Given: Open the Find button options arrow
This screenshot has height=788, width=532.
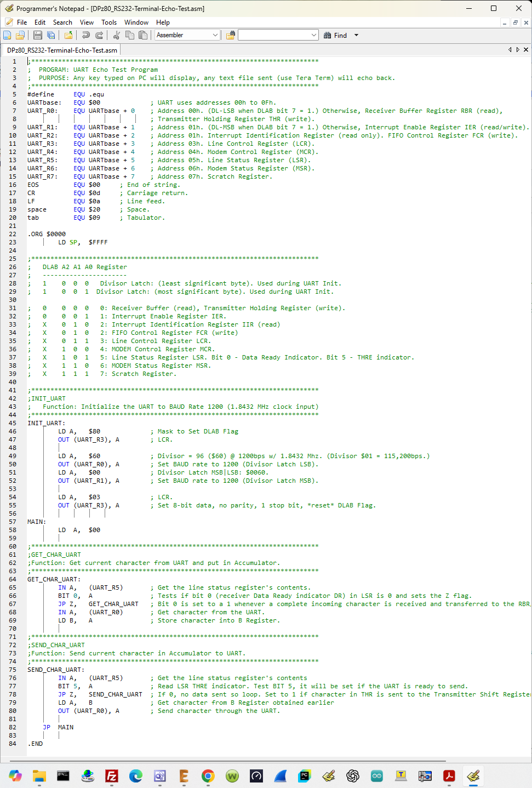Looking at the screenshot, I should [x=356, y=35].
